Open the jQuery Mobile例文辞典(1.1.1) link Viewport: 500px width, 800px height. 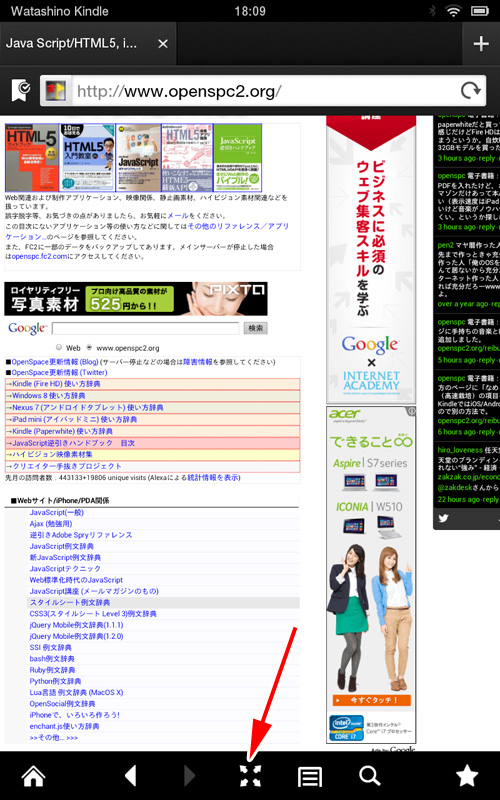[x=77, y=624]
